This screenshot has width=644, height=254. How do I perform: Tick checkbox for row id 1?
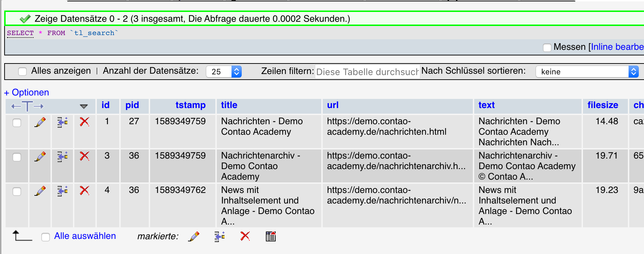coord(17,123)
